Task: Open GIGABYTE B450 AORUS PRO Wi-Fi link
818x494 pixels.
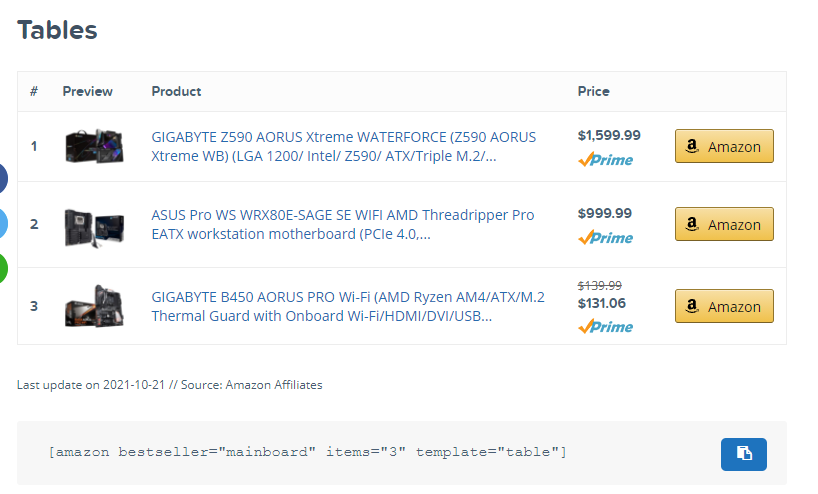Action: point(348,306)
